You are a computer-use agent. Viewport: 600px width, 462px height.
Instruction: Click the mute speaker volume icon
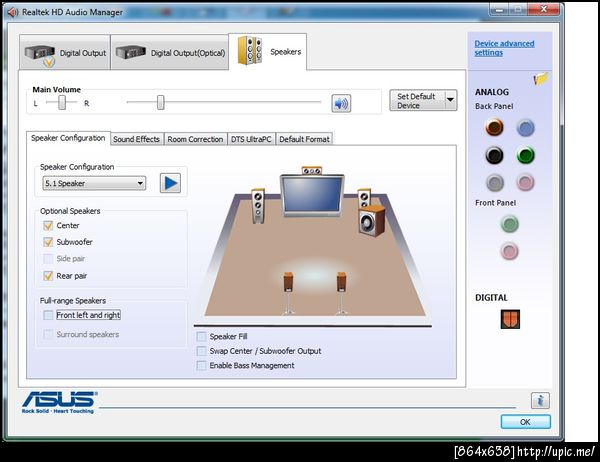(341, 103)
